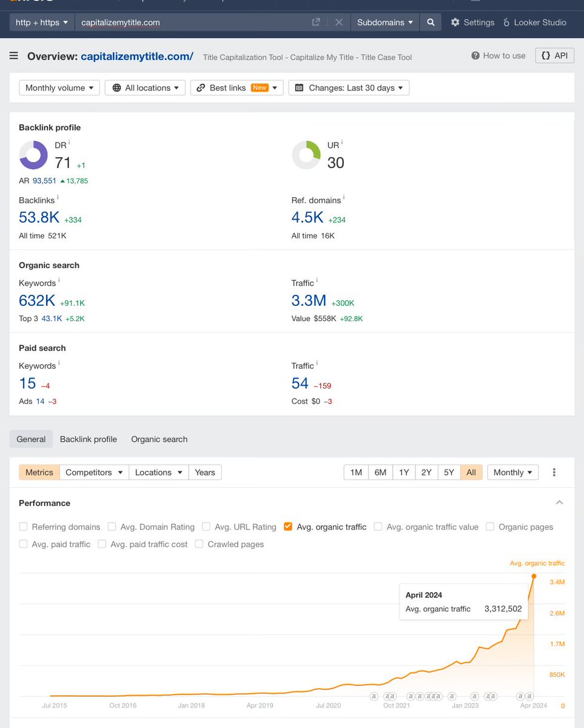Enable Crawled pages checkbox
The width and height of the screenshot is (584, 728).
199,544
